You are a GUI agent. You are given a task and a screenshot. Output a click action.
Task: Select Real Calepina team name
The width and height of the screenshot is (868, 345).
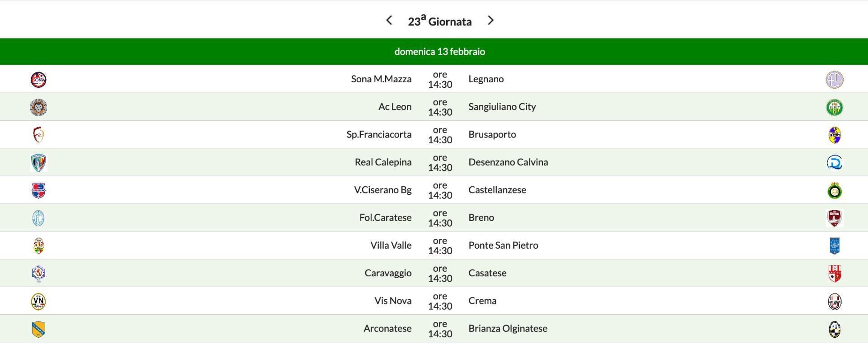pos(383,162)
